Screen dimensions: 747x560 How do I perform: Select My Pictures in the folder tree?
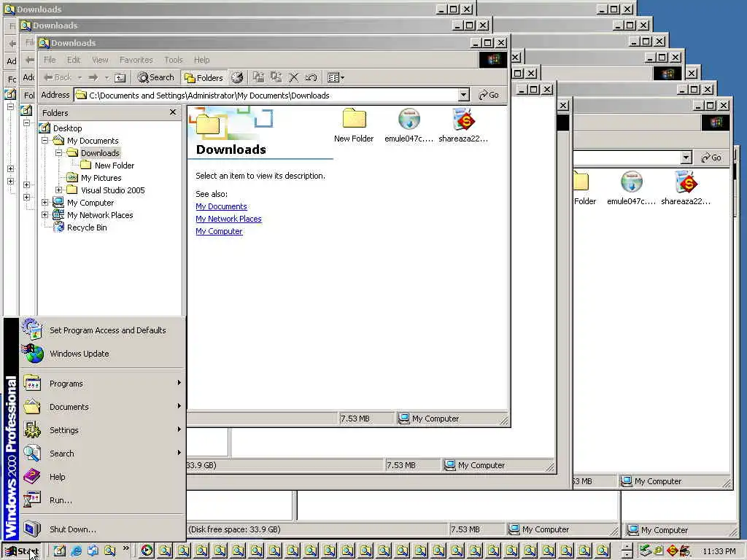tap(101, 178)
